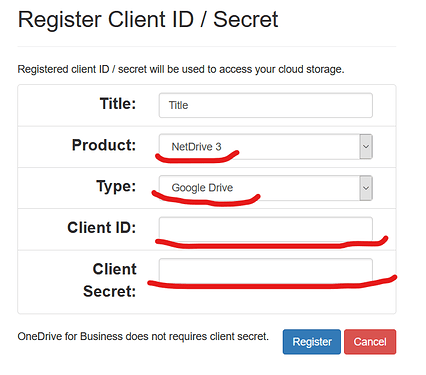Click the bold Client ID: label
Image resolution: width=426 pixels, height=375 pixels.
tap(102, 228)
